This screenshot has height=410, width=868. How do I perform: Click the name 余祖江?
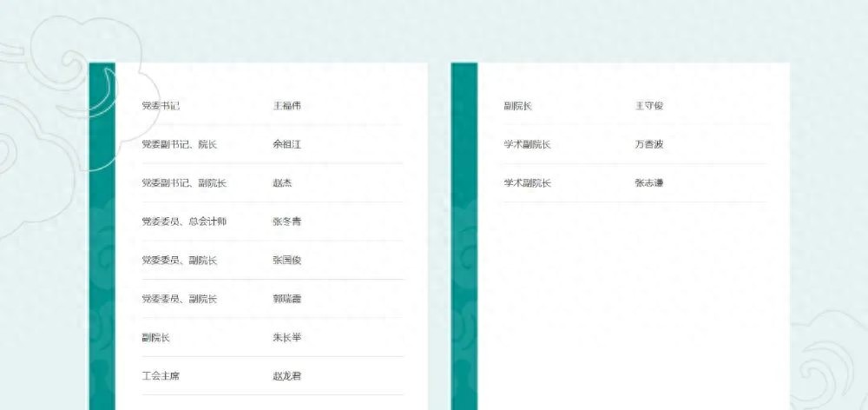(286, 144)
